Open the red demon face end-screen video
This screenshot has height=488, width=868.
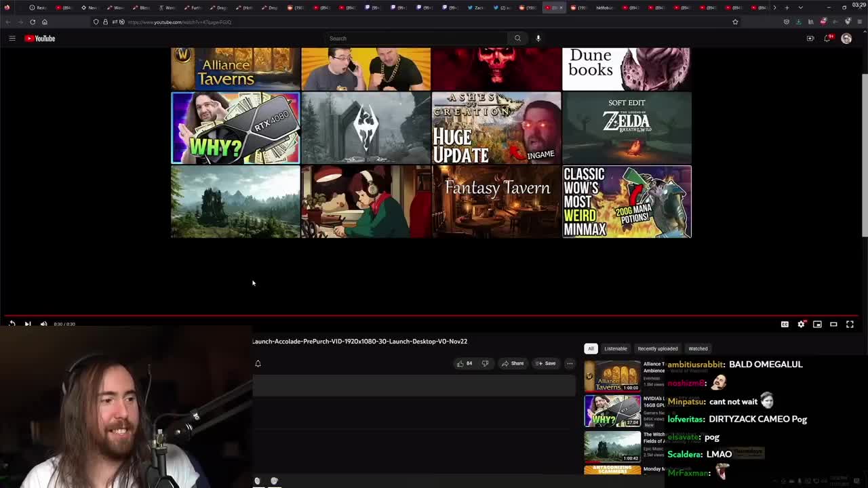496,68
